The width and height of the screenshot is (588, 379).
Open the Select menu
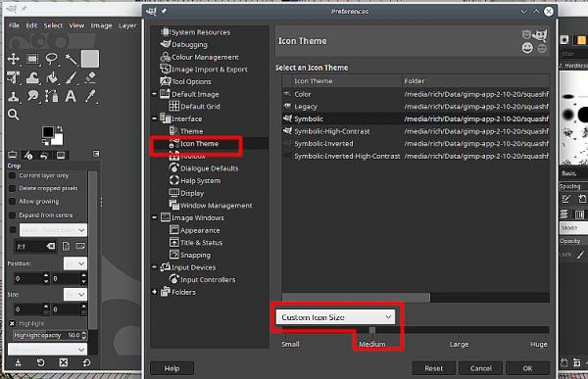pyautogui.click(x=53, y=25)
